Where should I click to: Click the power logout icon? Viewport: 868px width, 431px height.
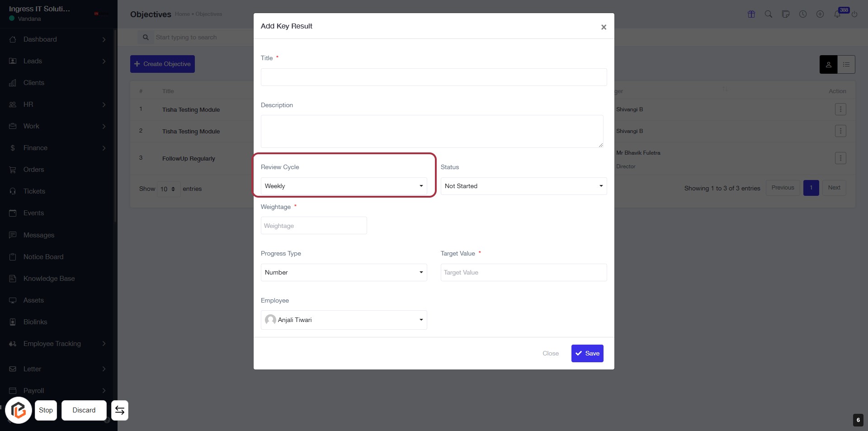pyautogui.click(x=854, y=14)
